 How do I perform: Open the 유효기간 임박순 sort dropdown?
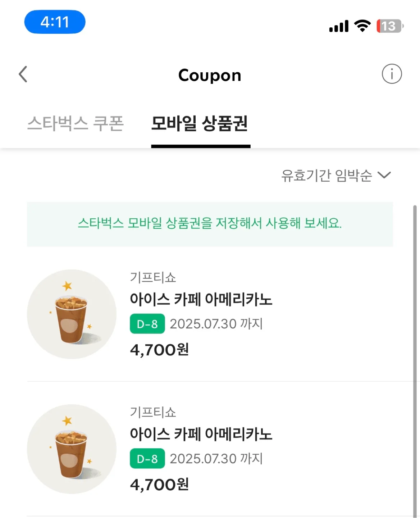[336, 175]
